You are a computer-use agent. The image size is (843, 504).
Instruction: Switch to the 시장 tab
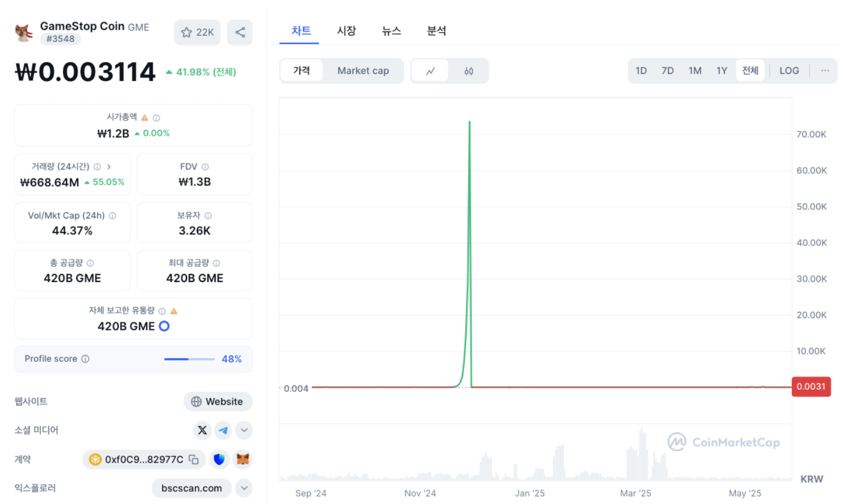(x=346, y=31)
